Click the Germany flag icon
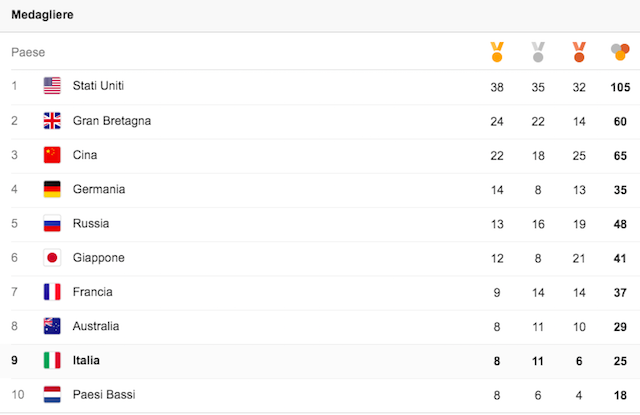 [52, 189]
